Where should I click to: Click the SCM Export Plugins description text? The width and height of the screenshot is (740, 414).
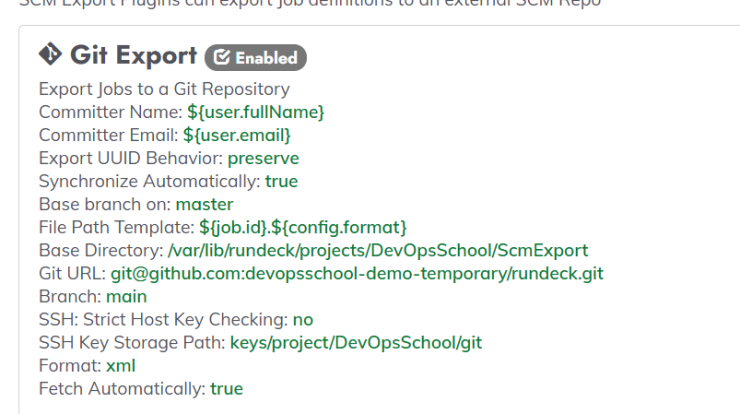pos(310,4)
